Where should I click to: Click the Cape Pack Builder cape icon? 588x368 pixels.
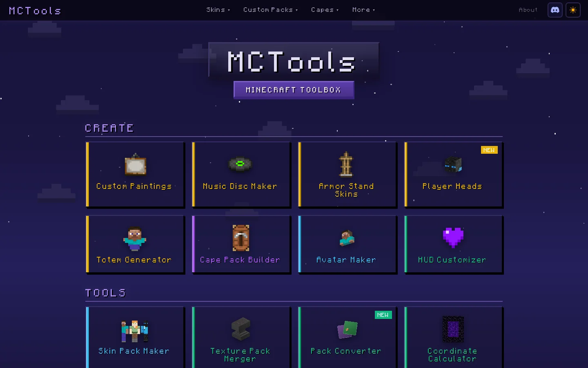coord(241,238)
